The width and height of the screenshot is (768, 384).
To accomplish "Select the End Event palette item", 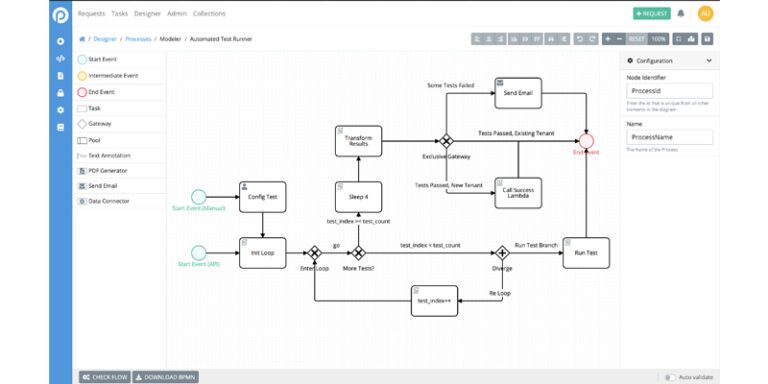I will click(119, 92).
